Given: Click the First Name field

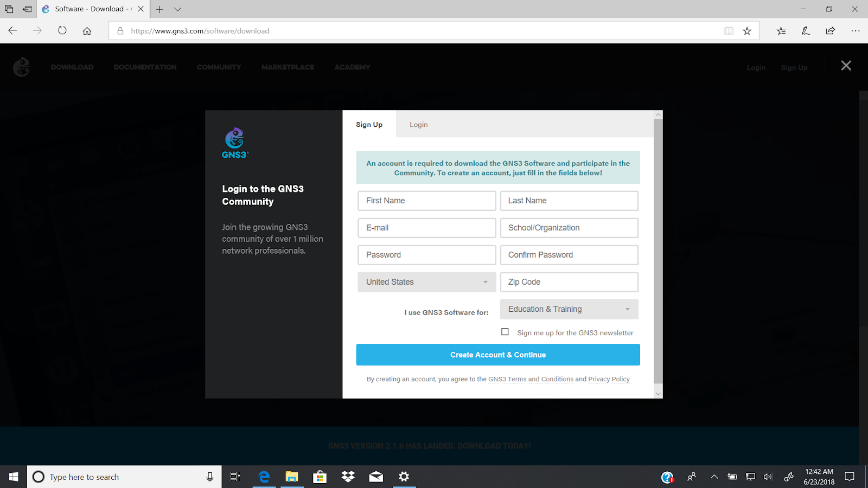Looking at the screenshot, I should (x=427, y=201).
